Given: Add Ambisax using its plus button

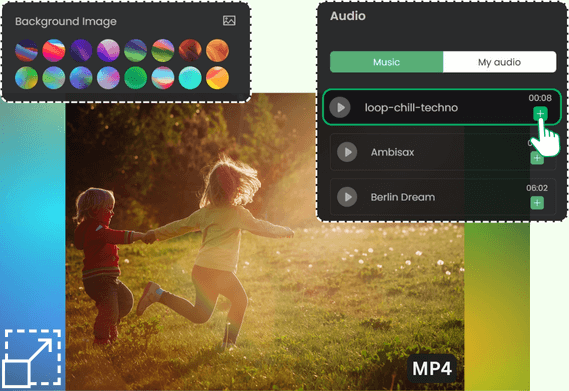Looking at the screenshot, I should click(x=537, y=158).
